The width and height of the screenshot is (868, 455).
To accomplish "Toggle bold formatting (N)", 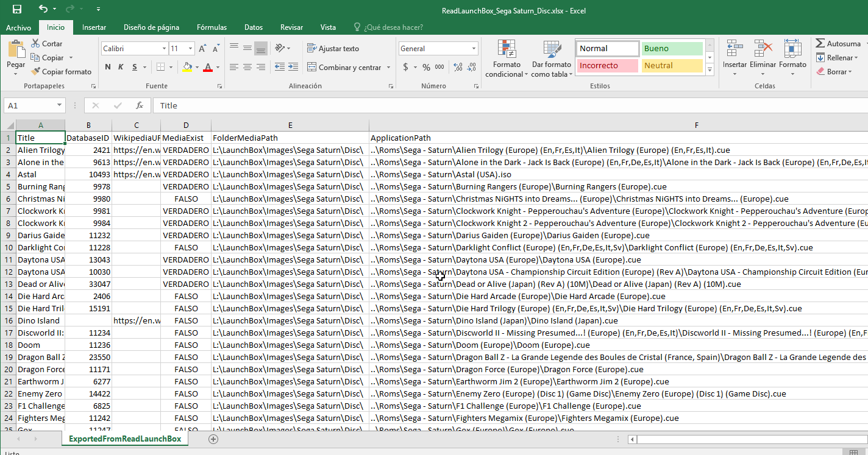I will click(108, 67).
